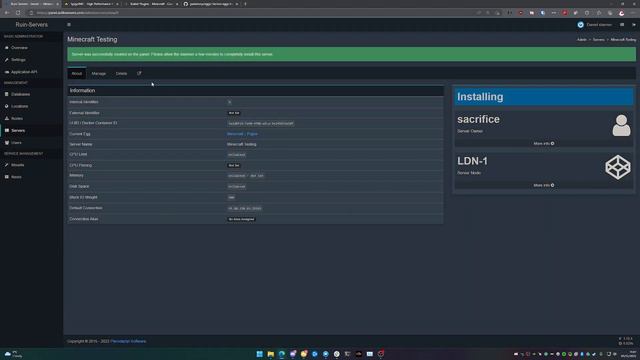Switch to the third browser tab
640x360 pixels.
click(x=151, y=4)
